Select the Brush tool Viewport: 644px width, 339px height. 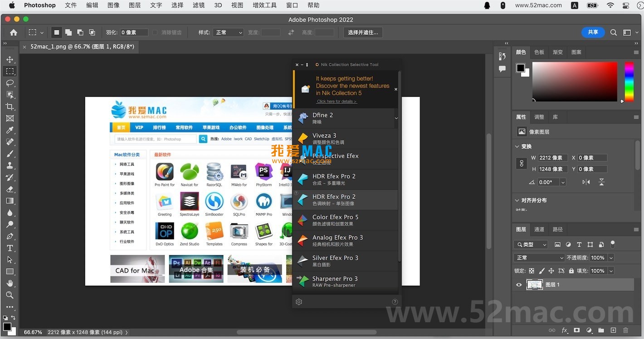10,154
